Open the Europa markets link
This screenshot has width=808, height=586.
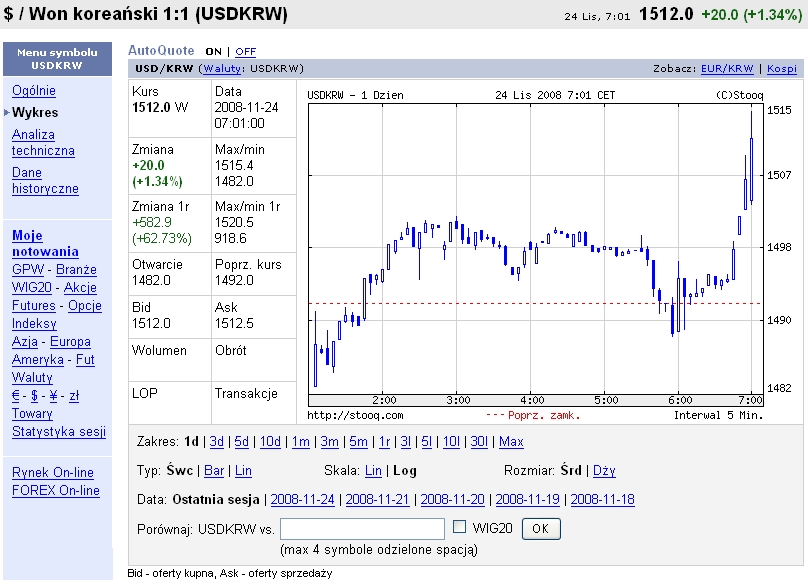coord(70,342)
